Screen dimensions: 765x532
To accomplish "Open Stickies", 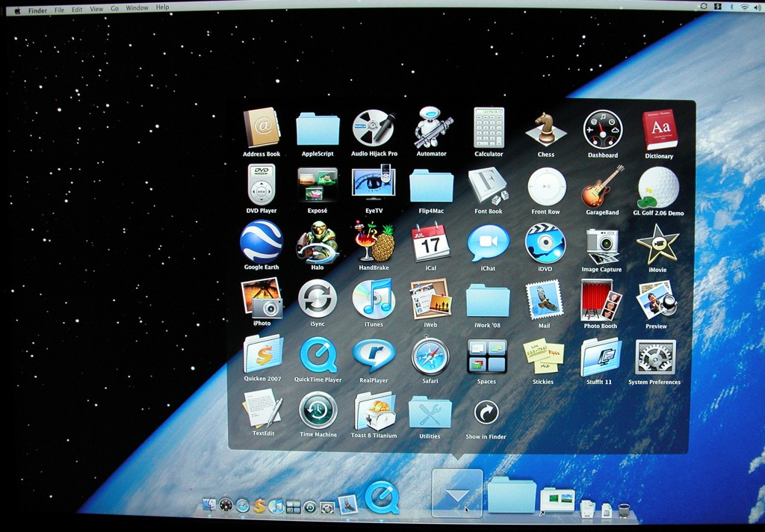I will 543,356.
